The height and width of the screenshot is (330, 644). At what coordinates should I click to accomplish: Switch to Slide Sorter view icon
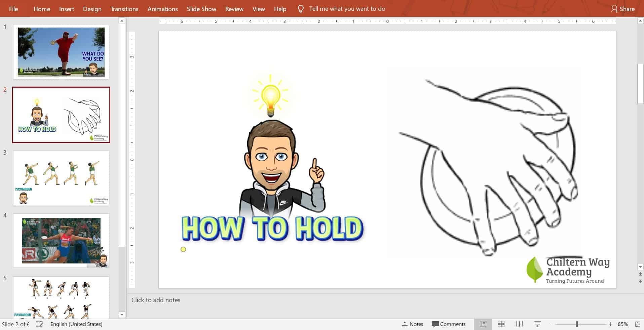[501, 324]
